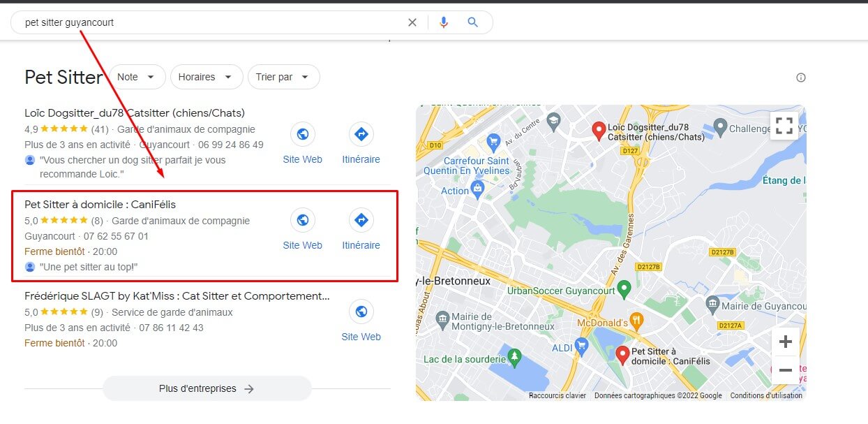This screenshot has width=868, height=424.
Task: Click the phone number 07 86 11 42 43
Action: (171, 328)
